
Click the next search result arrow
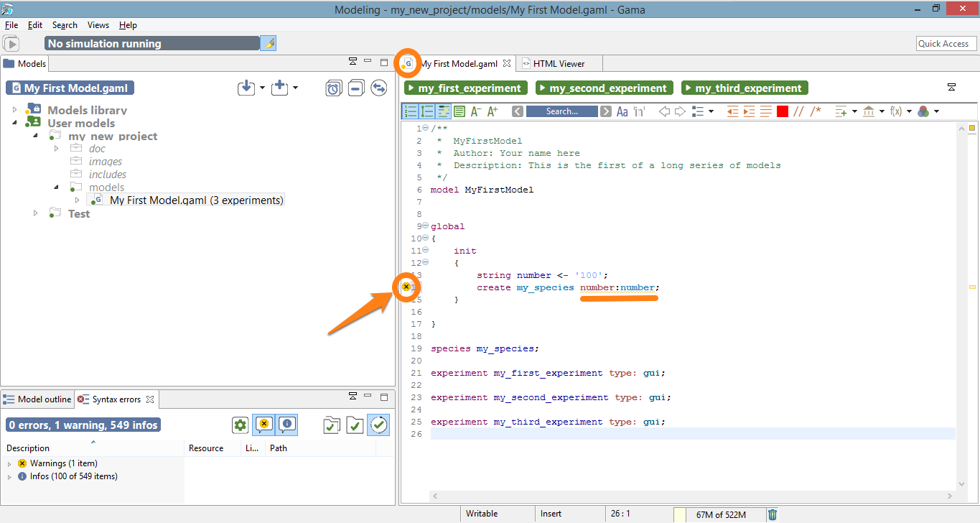pos(606,111)
